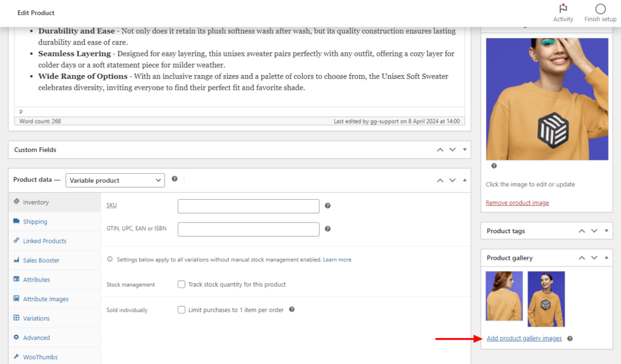Open Finish setup from the top bar
Screen dimensions: 621x364
point(600,11)
